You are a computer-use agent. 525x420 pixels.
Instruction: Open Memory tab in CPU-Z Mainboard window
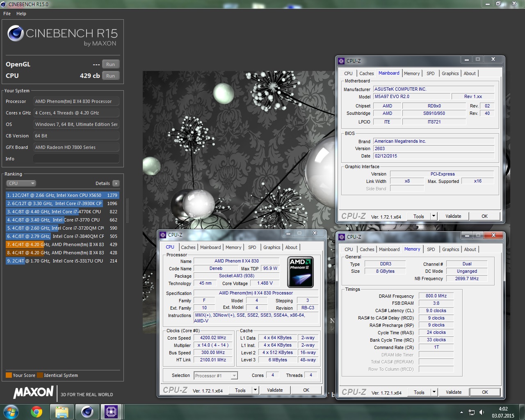pos(412,73)
